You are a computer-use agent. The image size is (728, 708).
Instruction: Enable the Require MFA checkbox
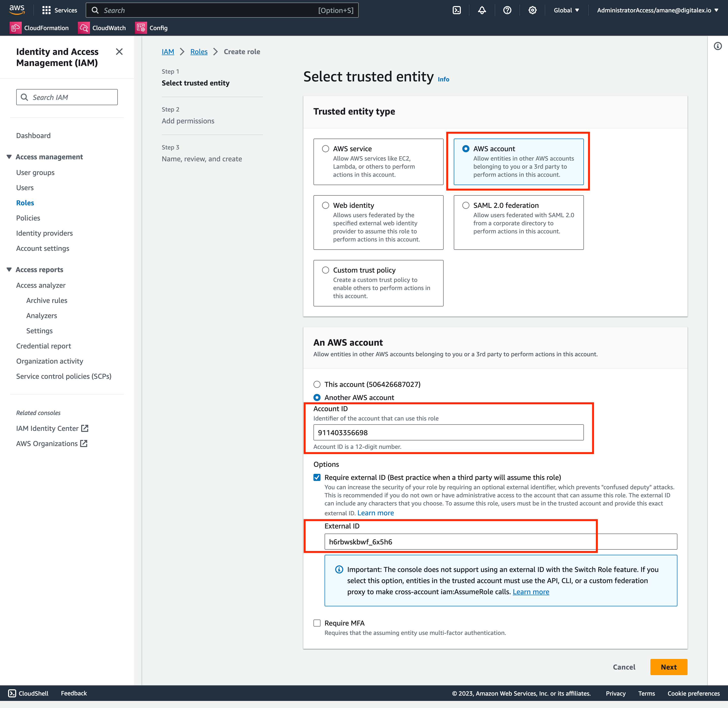click(x=317, y=623)
